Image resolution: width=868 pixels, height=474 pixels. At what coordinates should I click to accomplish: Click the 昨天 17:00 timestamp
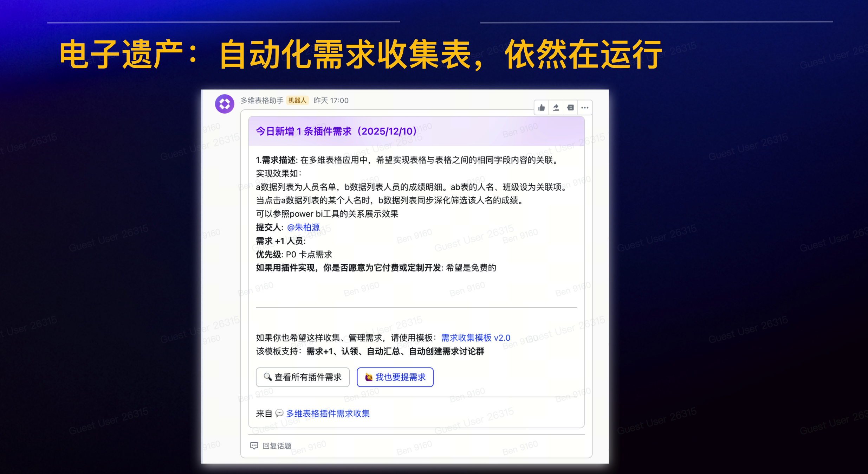(331, 101)
